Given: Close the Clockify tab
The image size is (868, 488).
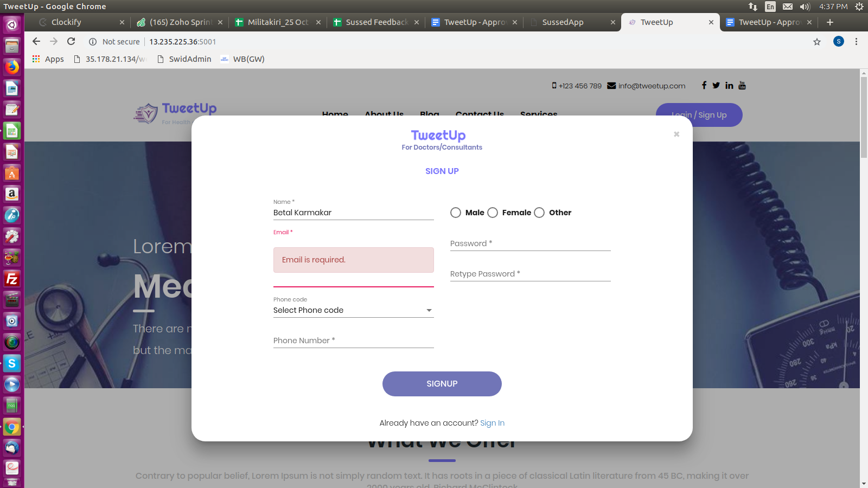Looking at the screenshot, I should (x=122, y=22).
